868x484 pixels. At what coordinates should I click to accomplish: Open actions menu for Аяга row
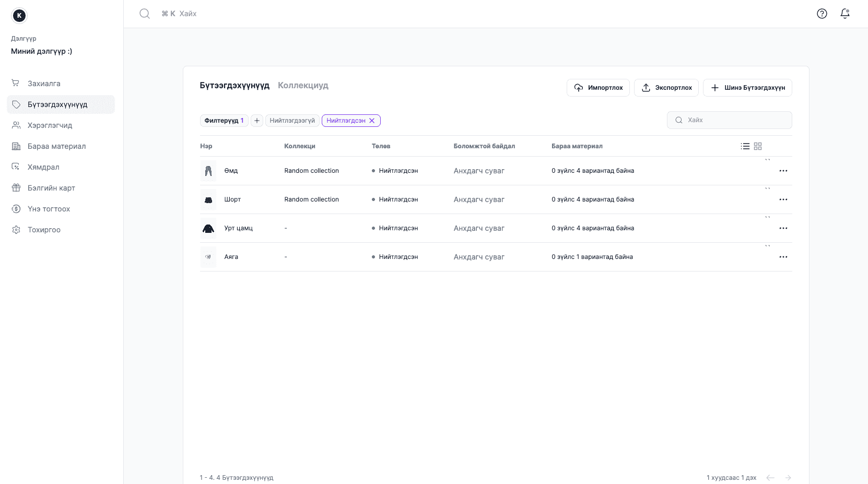click(783, 257)
